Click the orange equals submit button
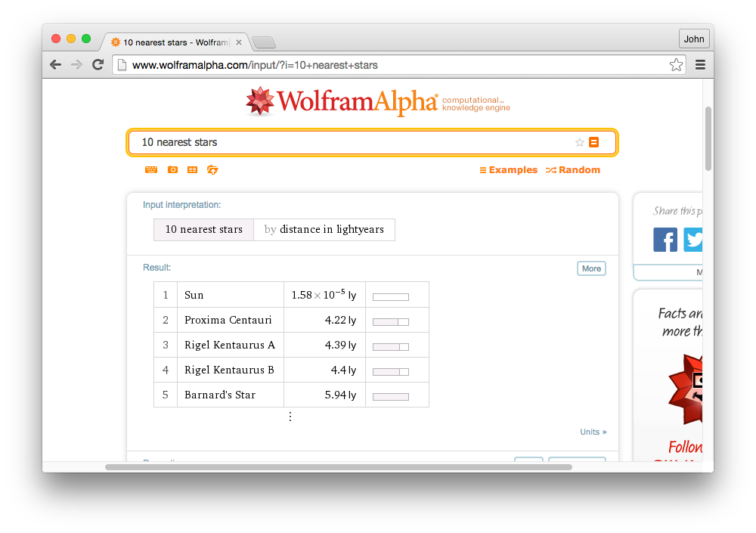Screen dimensions: 756x533 click(594, 142)
